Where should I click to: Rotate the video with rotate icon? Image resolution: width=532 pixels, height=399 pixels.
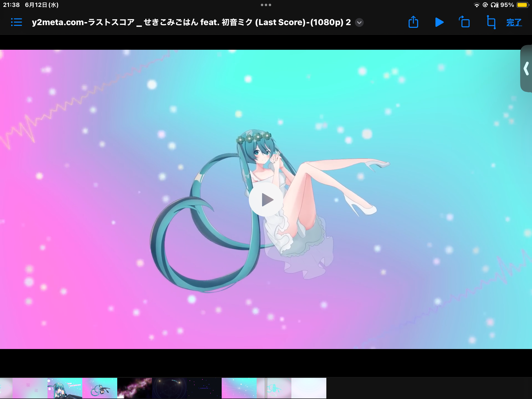point(465,22)
